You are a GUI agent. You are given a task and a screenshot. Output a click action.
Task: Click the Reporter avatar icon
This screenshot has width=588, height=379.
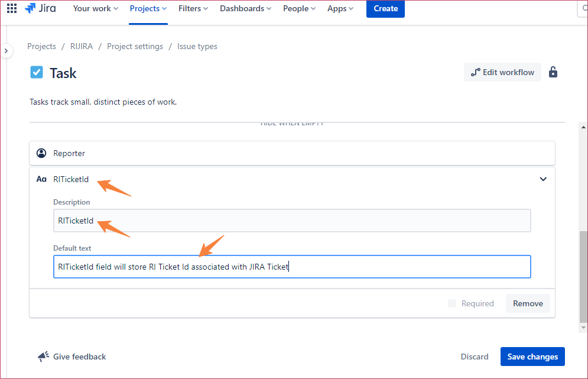pyautogui.click(x=41, y=153)
